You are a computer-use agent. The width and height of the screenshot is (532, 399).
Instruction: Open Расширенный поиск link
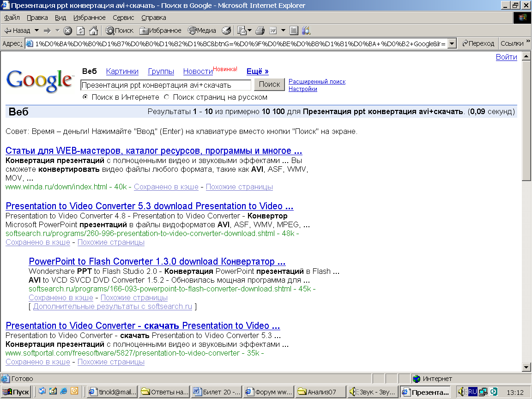(317, 81)
